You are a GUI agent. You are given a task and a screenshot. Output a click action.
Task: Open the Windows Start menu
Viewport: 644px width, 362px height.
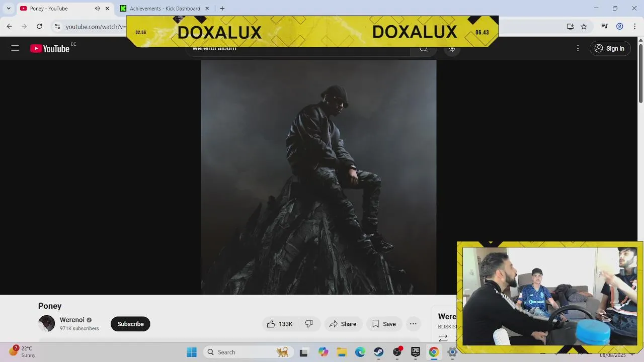192,352
